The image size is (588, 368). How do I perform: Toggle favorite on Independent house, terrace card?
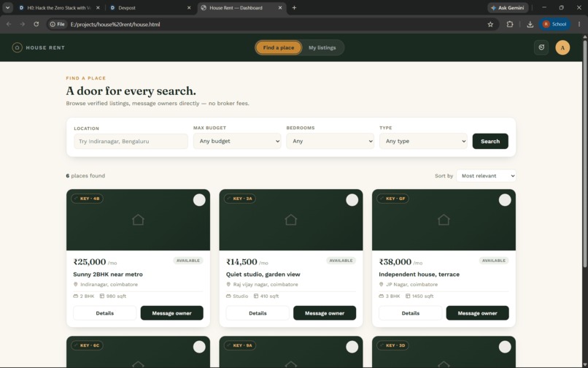505,200
